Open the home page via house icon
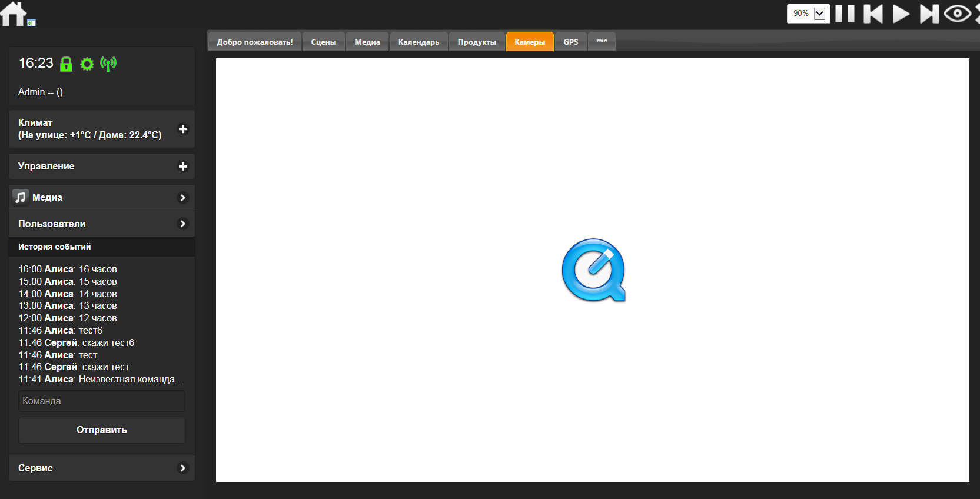This screenshot has width=980, height=499. coord(14,14)
